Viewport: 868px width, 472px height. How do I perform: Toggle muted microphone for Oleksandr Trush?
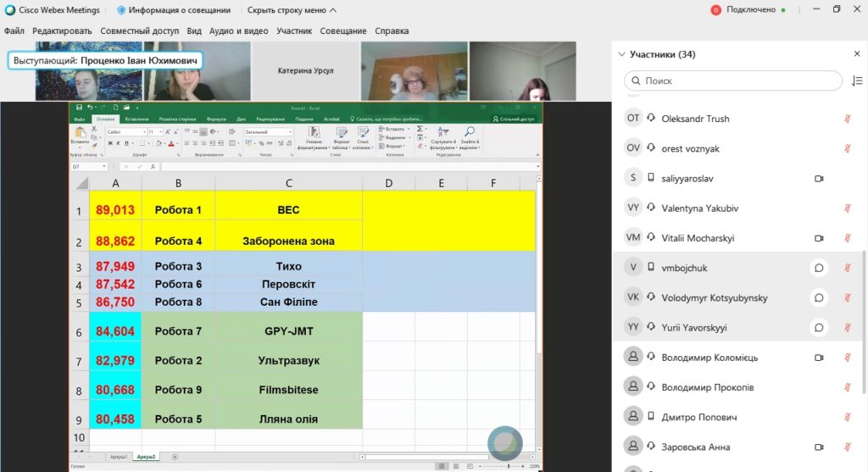point(847,119)
